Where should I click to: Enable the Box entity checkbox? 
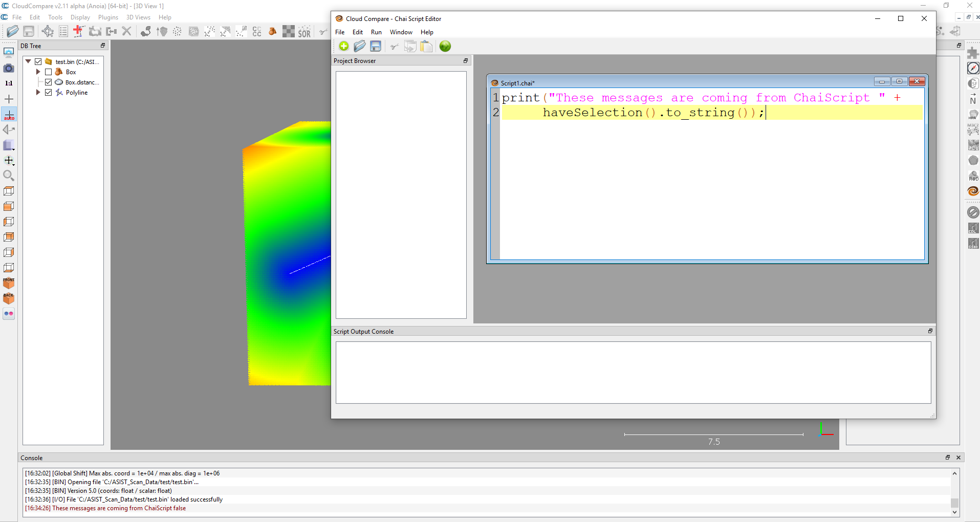coord(49,72)
